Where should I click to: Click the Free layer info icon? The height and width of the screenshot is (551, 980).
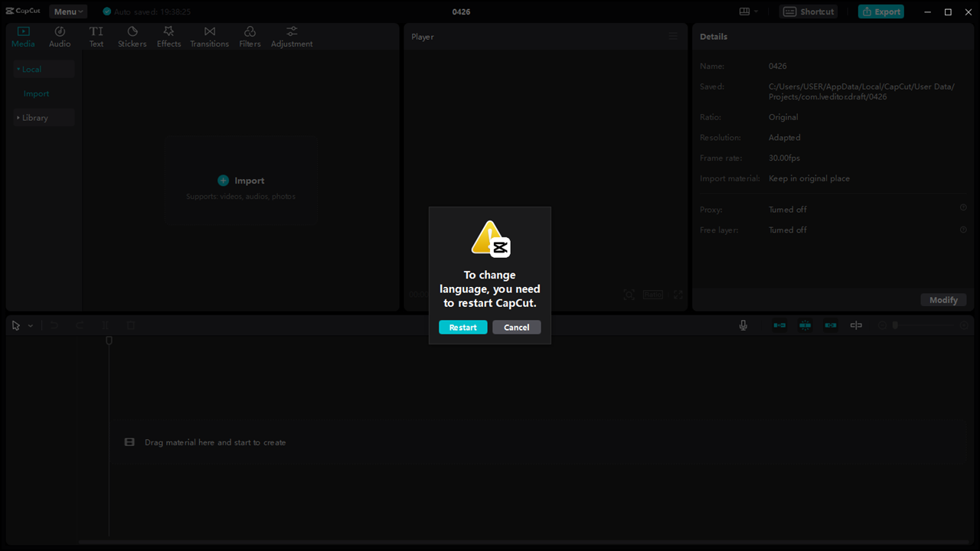(x=963, y=229)
